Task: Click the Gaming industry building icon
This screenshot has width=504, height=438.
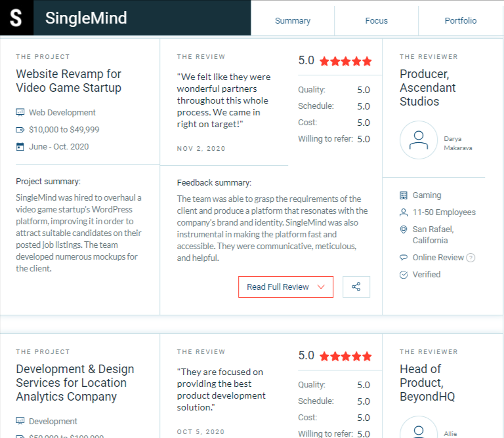Action: coord(404,195)
